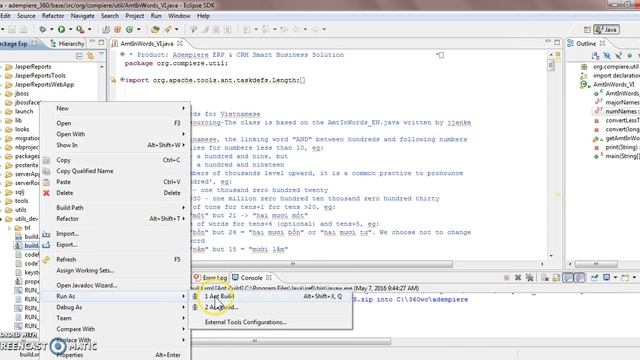Choose Delete from context menu
This screenshot has width=640, height=360.
coord(115,193)
